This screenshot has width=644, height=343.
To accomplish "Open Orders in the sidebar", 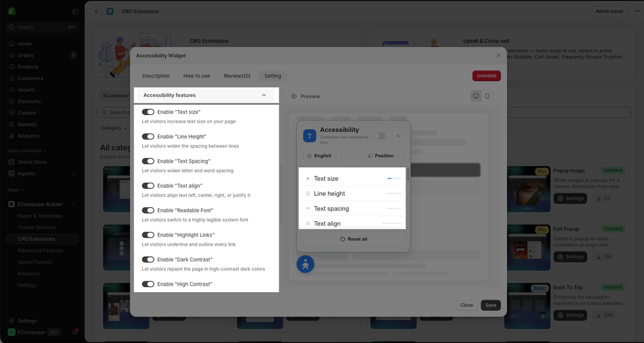I will click(x=25, y=55).
